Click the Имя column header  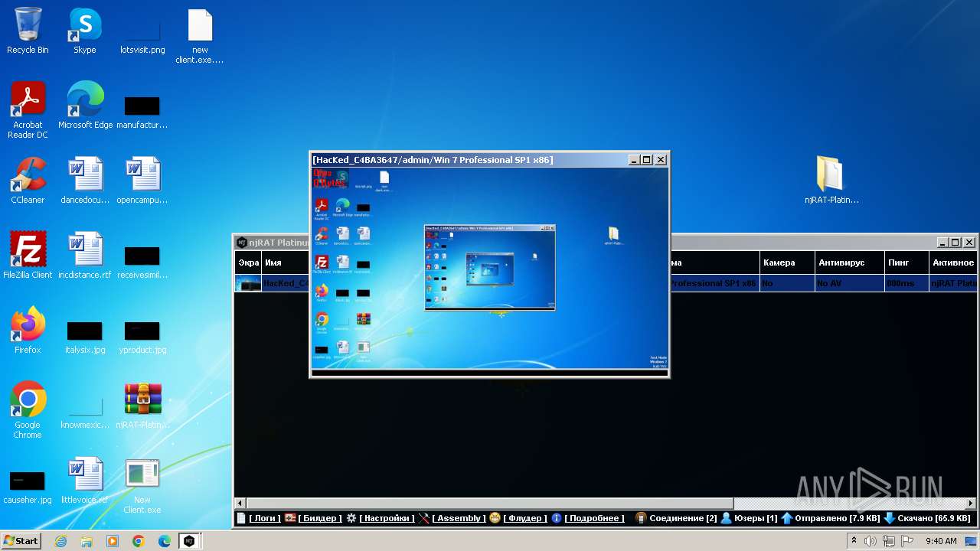285,262
